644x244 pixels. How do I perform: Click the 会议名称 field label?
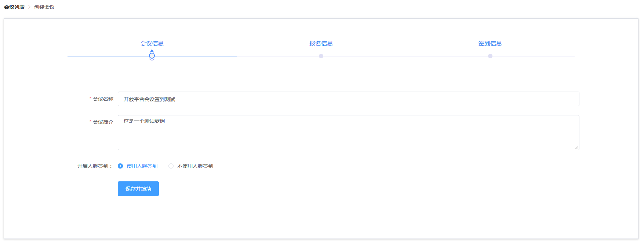(103, 99)
